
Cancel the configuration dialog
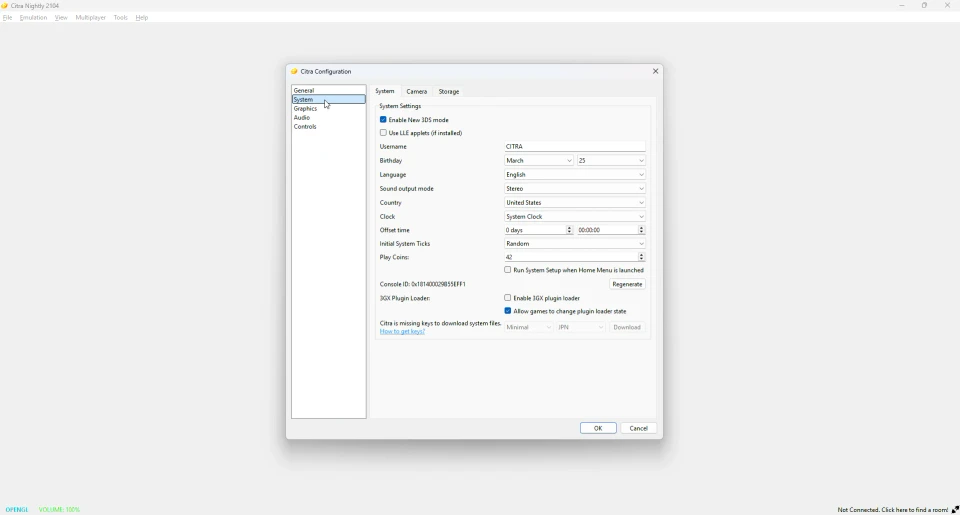click(639, 429)
